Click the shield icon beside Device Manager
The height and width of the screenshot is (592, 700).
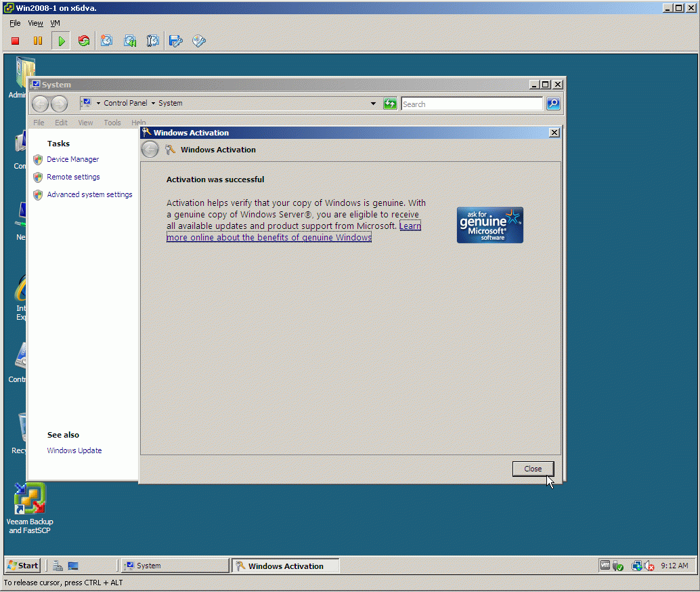(38, 159)
